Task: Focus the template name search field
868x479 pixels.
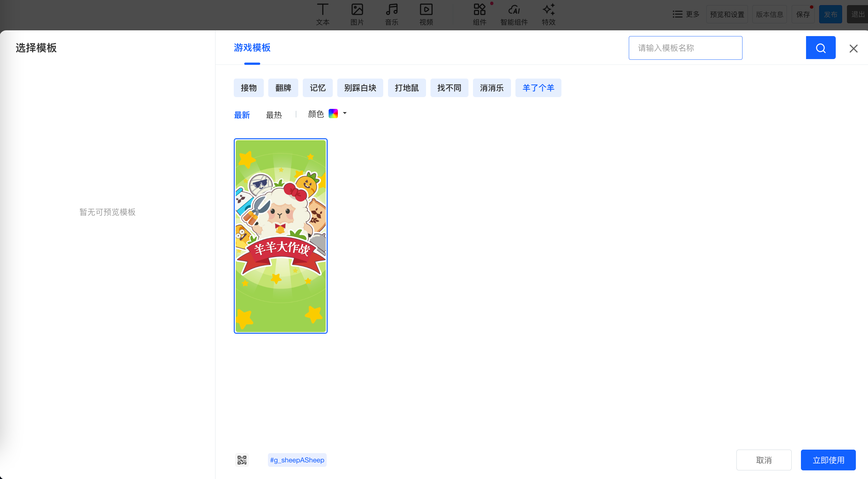Action: coord(685,48)
